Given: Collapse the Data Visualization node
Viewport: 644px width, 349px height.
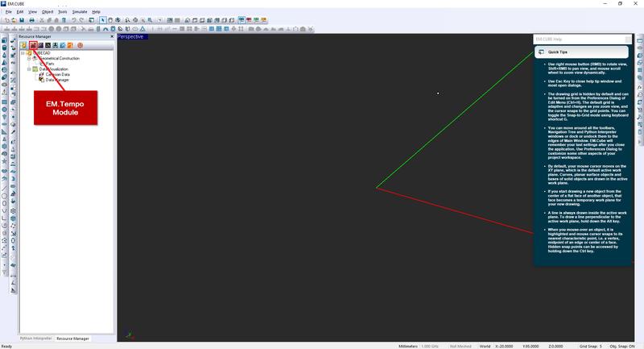Looking at the screenshot, I should pyautogui.click(x=29, y=69).
